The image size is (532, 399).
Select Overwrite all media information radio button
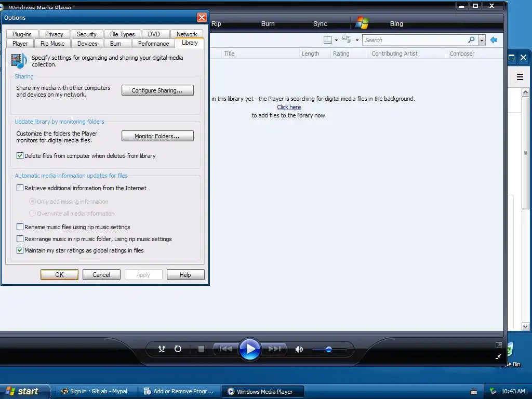click(x=33, y=214)
